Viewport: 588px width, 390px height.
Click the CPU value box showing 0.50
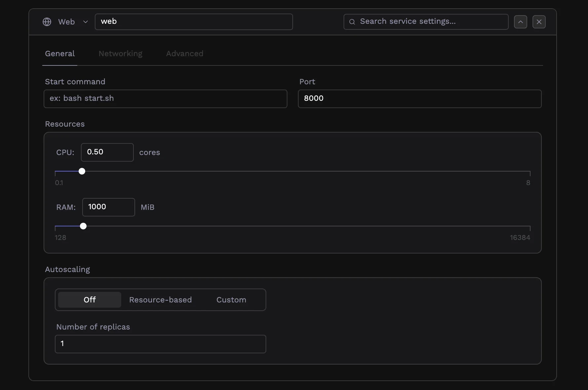pyautogui.click(x=107, y=152)
